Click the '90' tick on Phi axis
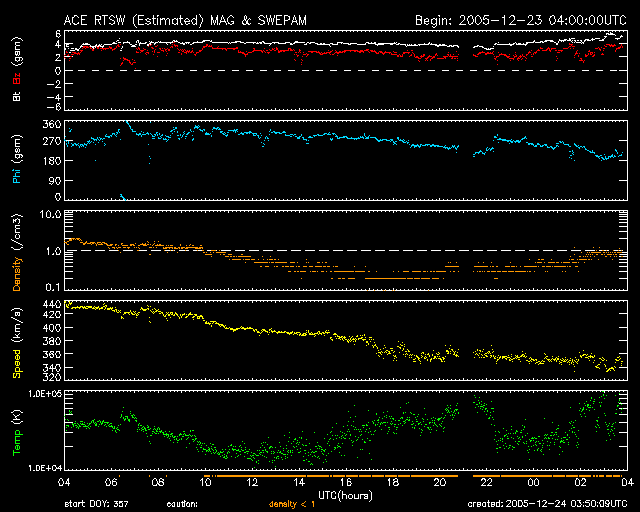The height and width of the screenshot is (512, 640). pos(55,180)
